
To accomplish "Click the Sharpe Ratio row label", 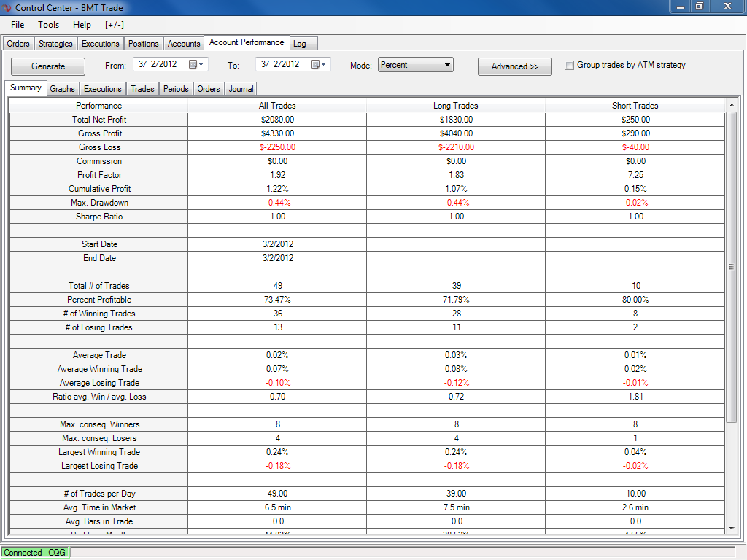I will coord(99,216).
